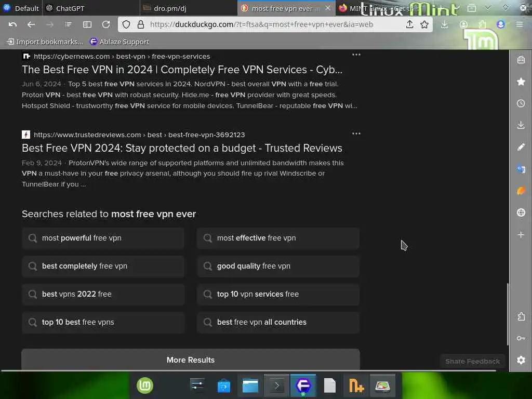
Task: Click the Share Feedback button
Action: tap(472, 362)
